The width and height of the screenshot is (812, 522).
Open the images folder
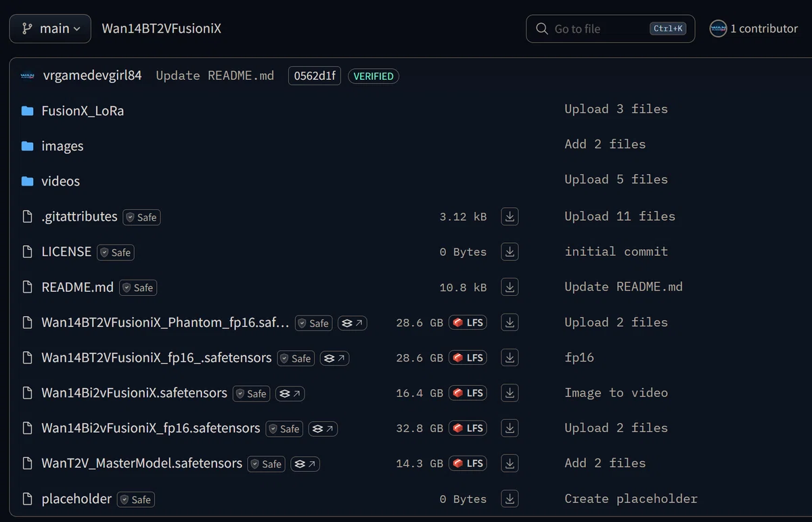pyautogui.click(x=62, y=146)
